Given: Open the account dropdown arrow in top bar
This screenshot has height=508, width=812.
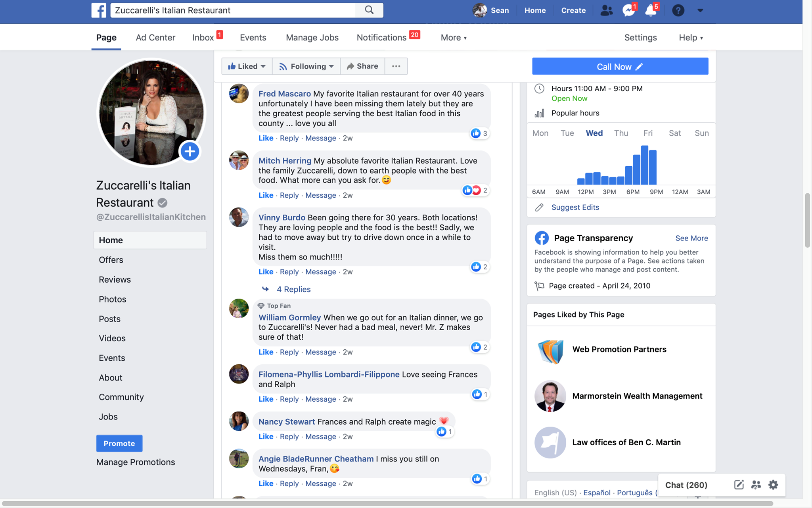Looking at the screenshot, I should 700,11.
